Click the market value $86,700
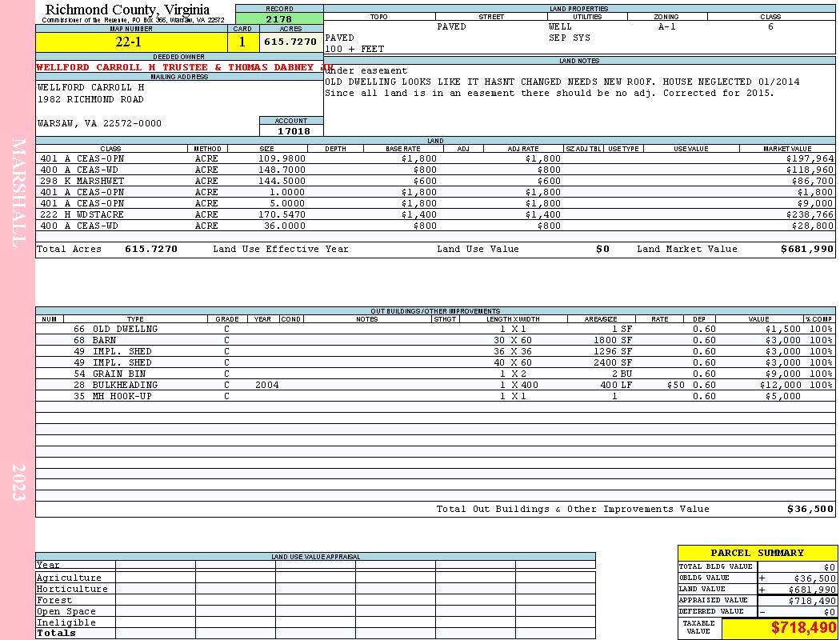The width and height of the screenshot is (840, 640). coord(813,182)
